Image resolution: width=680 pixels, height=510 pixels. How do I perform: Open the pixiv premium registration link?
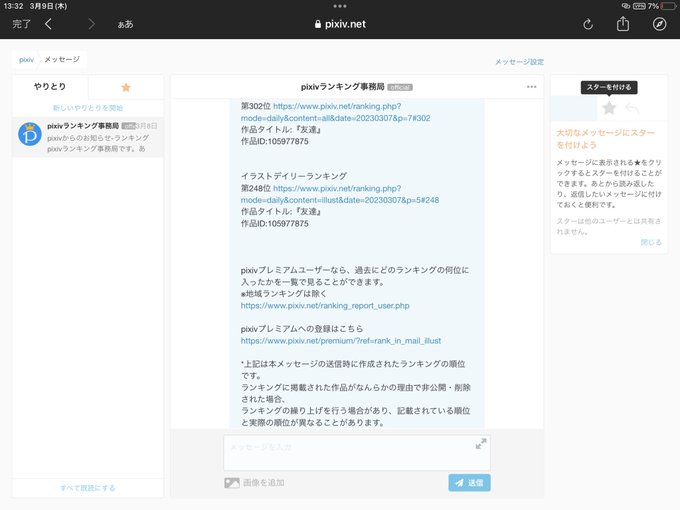click(x=341, y=341)
